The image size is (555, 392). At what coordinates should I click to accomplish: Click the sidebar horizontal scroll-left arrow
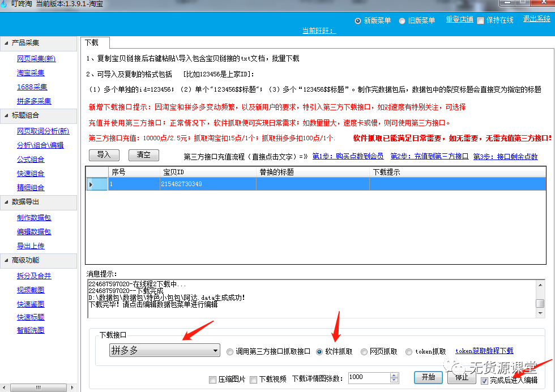(3, 387)
